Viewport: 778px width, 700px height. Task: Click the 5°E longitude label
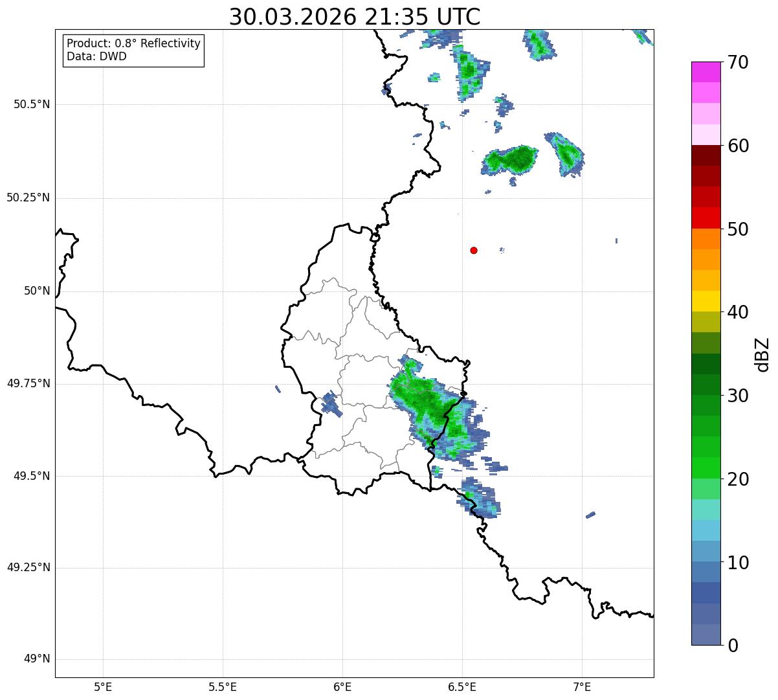click(103, 687)
